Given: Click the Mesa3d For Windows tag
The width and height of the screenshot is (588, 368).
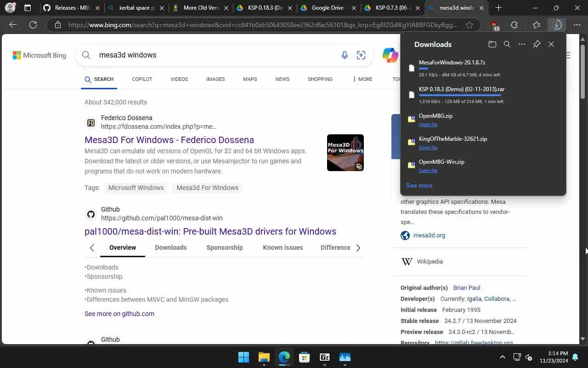Looking at the screenshot, I should [208, 188].
